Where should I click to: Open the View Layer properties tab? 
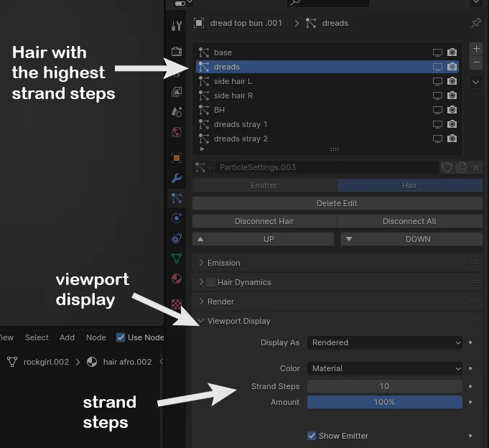point(177,91)
